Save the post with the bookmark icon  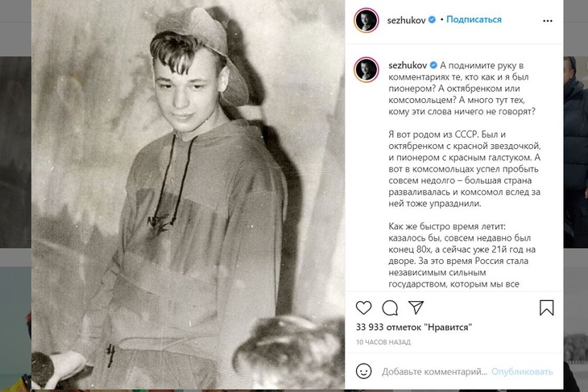546,307
